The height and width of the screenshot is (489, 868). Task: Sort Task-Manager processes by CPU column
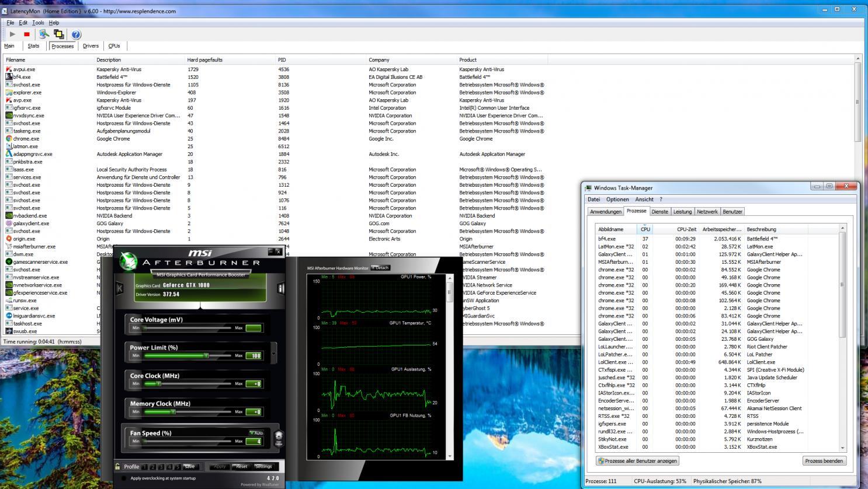click(x=645, y=229)
